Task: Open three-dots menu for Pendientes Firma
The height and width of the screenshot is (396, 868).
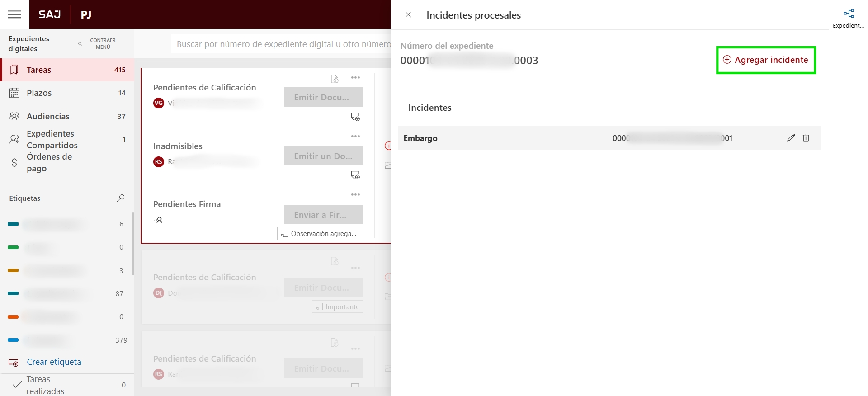Action: 355,195
